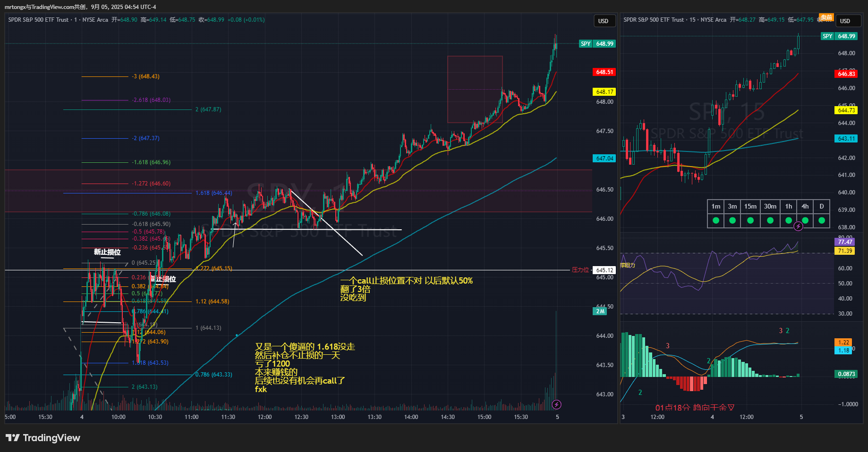
Task: Click the SPY 648.99 price label on the right chart
Action: point(839,36)
